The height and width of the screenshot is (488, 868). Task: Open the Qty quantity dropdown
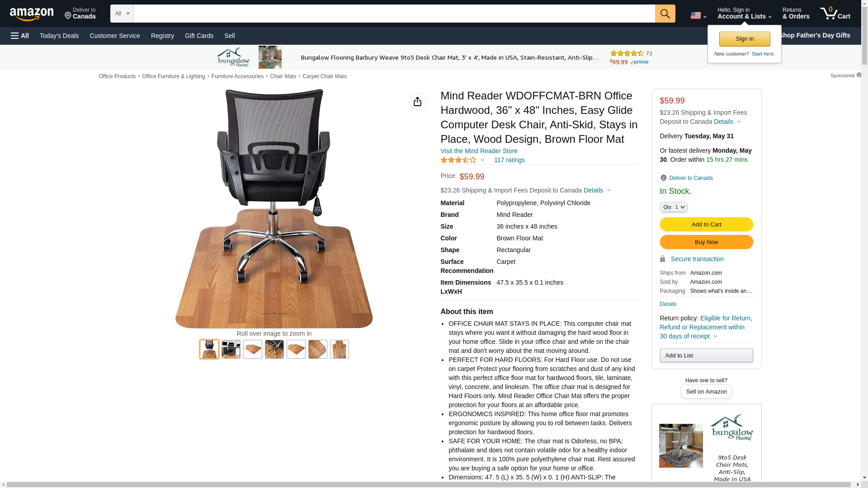(x=674, y=207)
